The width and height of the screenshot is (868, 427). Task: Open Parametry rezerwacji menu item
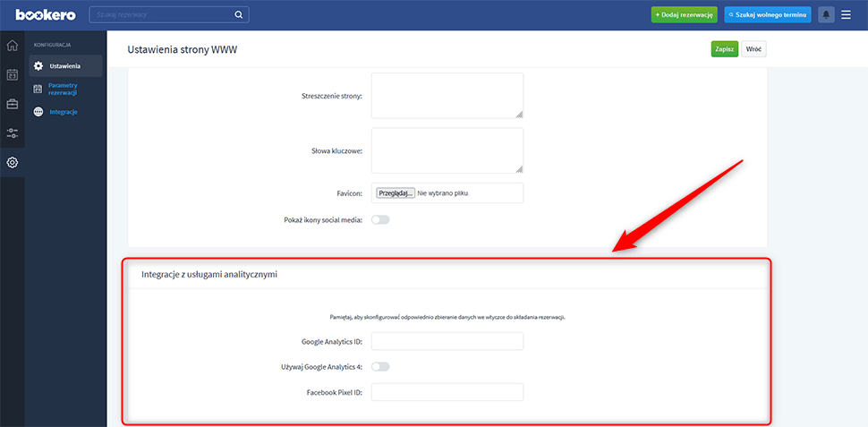tap(63, 90)
